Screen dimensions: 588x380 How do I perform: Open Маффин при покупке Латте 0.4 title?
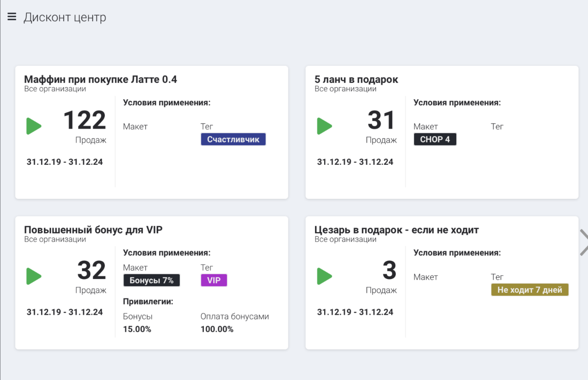(x=101, y=79)
